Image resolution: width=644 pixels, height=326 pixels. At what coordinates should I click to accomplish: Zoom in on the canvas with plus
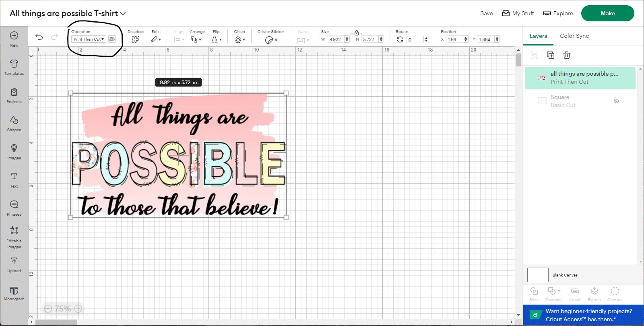(x=78, y=309)
